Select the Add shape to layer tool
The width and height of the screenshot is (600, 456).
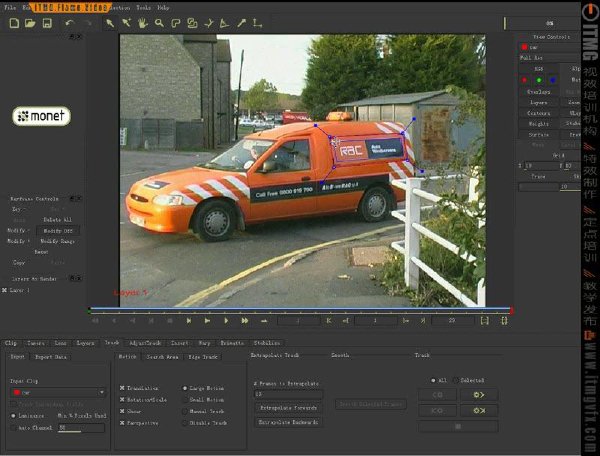[x=192, y=23]
